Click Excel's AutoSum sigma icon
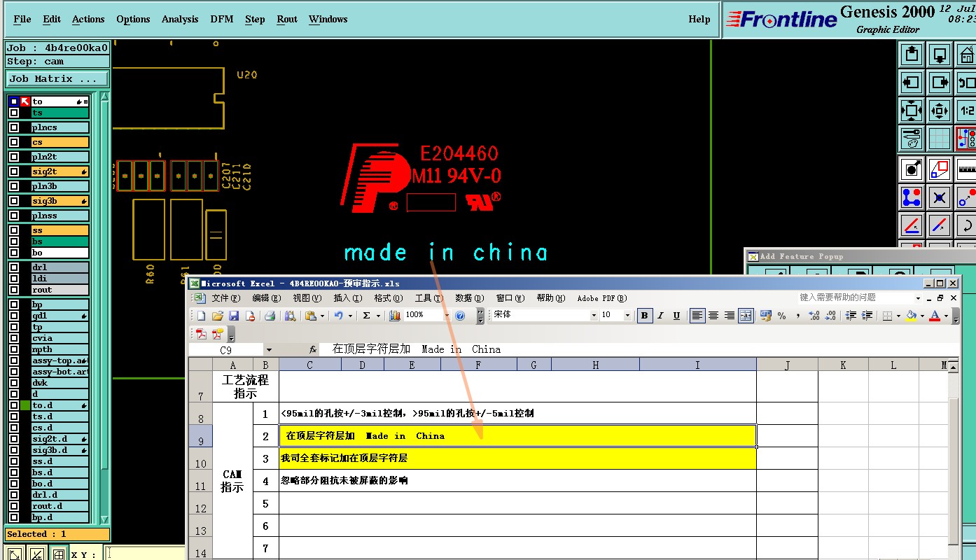976x560 pixels. click(366, 316)
